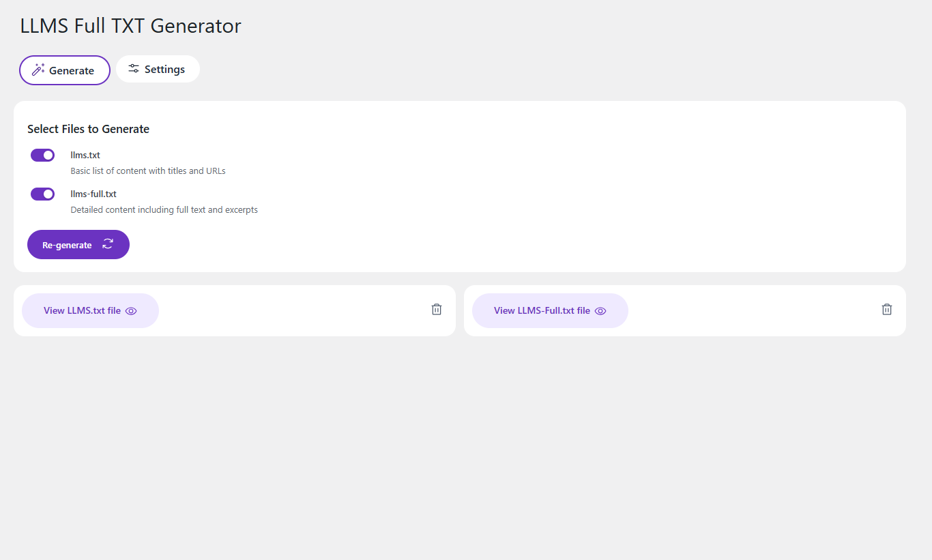Screen dimensions: 932x560
Task: Click the magic wand icon on Generate
Action: pyautogui.click(x=38, y=70)
